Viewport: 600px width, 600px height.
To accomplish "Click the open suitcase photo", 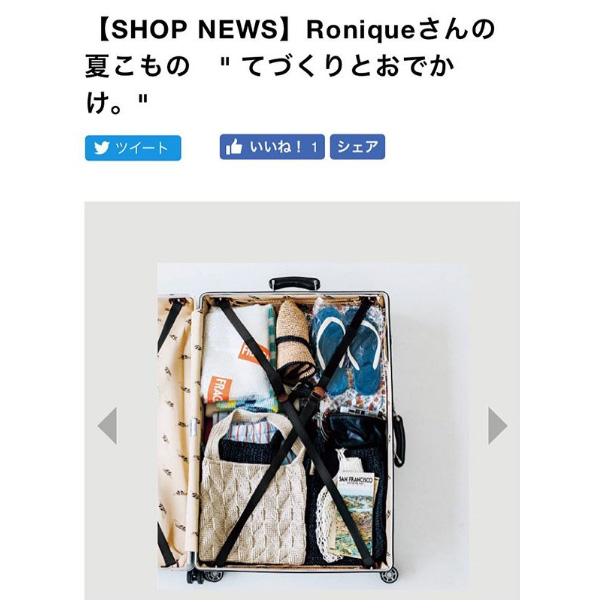I will [x=313, y=427].
